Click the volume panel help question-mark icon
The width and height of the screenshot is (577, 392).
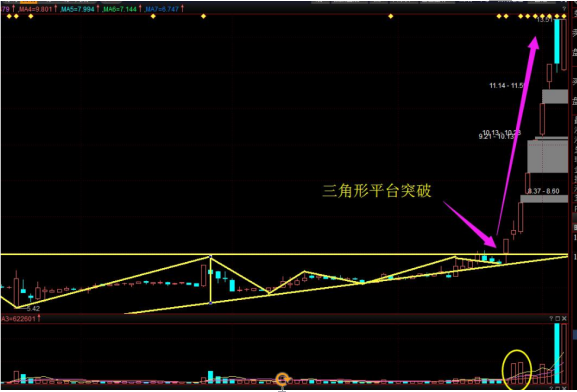pyautogui.click(x=551, y=318)
